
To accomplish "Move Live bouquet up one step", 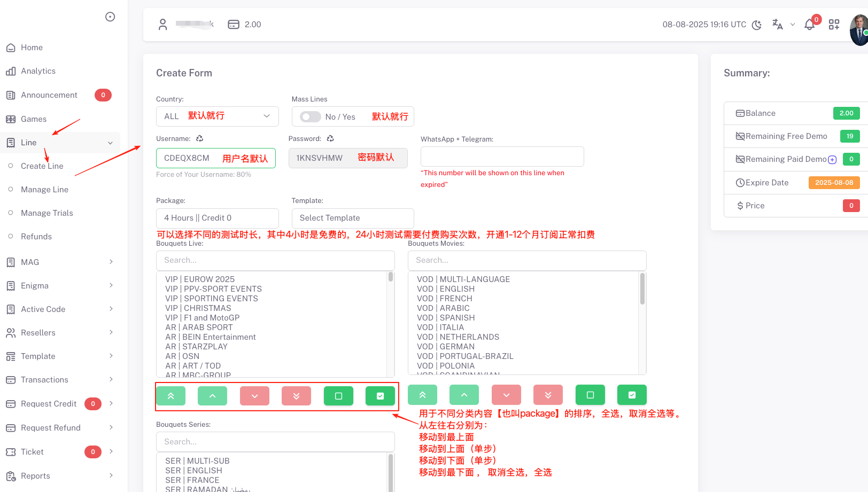I will (x=213, y=396).
